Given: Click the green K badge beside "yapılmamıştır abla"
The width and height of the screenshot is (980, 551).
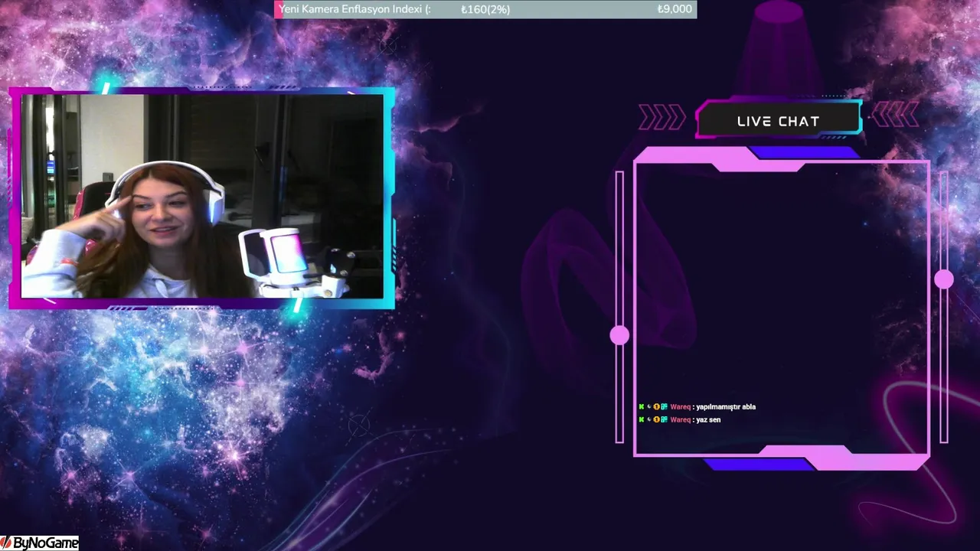Looking at the screenshot, I should (x=642, y=407).
